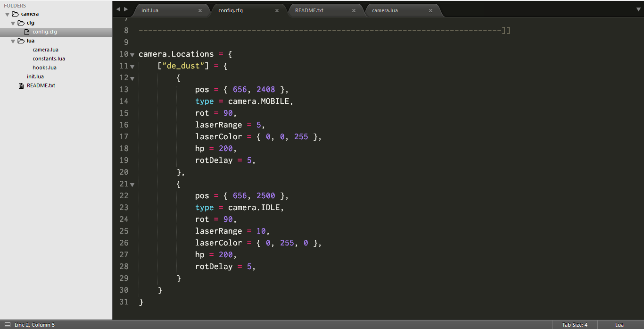
Task: Close the init.lua tab
Action: pos(200,10)
